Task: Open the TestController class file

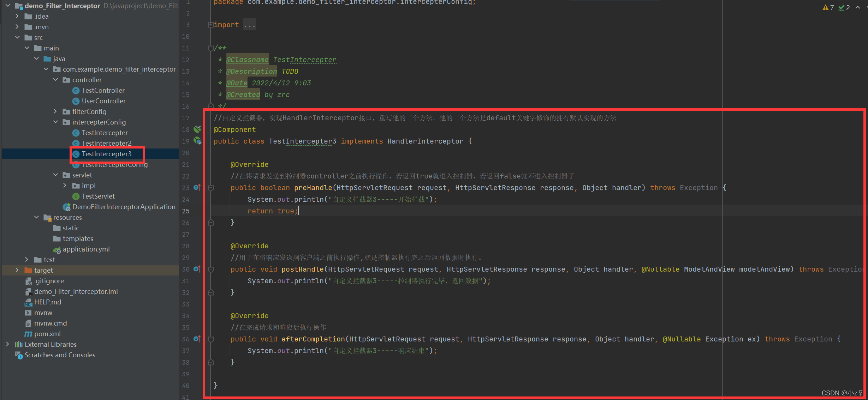Action: pyautogui.click(x=103, y=91)
